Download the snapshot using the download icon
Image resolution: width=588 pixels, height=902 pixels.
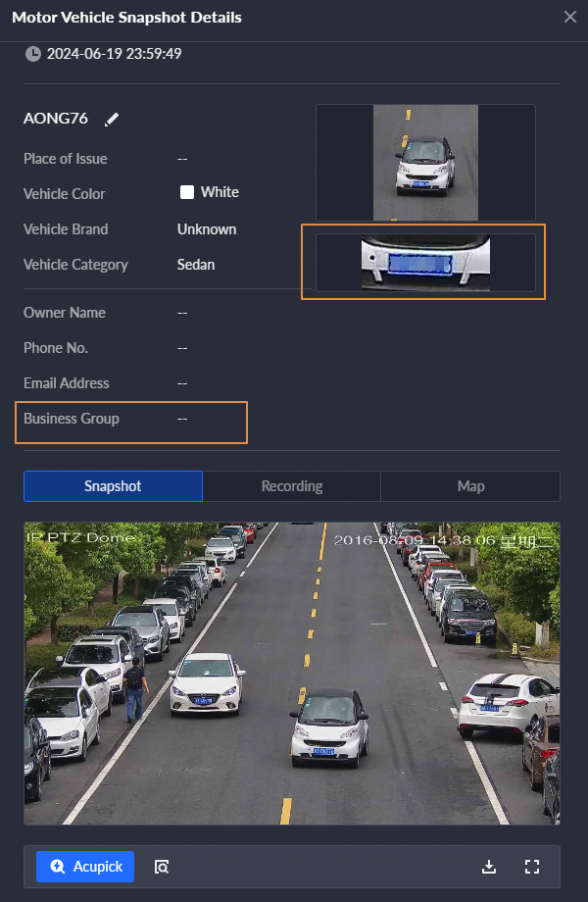[x=489, y=867]
